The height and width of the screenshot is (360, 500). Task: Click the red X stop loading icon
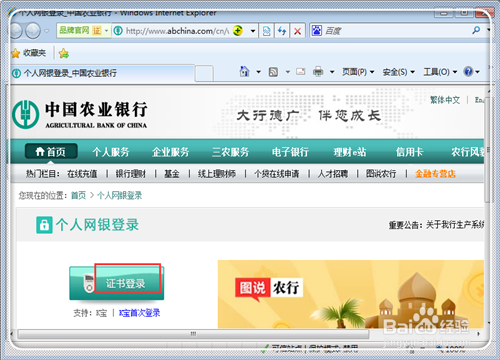[297, 31]
